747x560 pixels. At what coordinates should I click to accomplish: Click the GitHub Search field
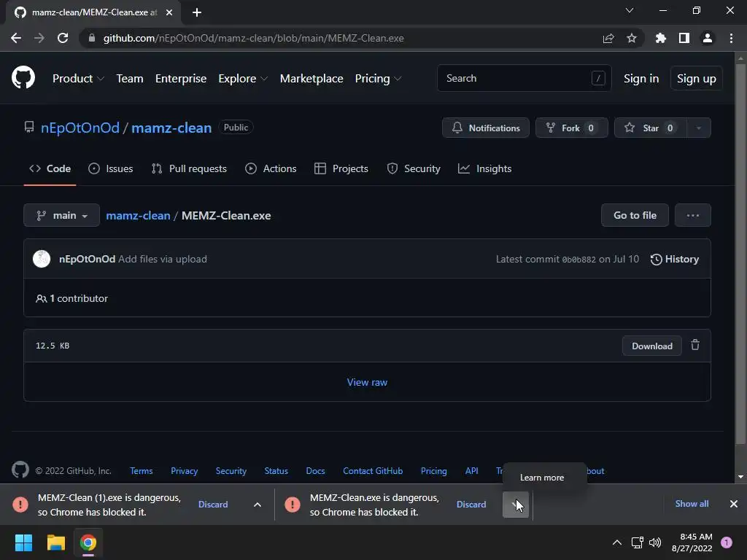[524, 78]
